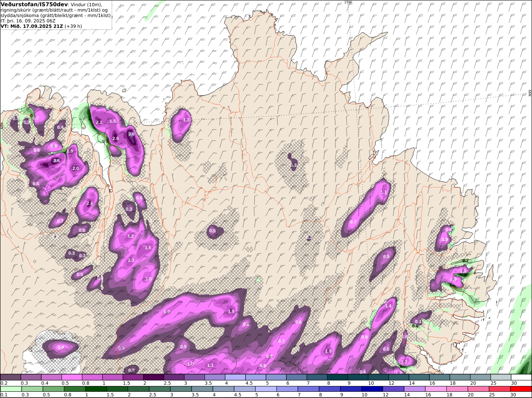This screenshot has height=398, width=532.
Task: Click the 2.5 swatch in the lower legend
Action: pyautogui.click(x=160, y=389)
